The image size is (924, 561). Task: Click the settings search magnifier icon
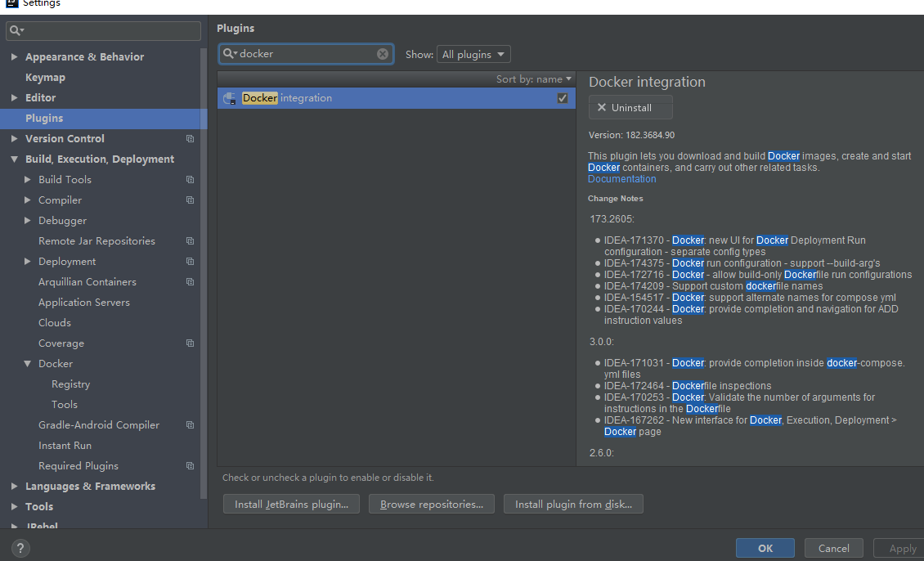pyautogui.click(x=16, y=31)
